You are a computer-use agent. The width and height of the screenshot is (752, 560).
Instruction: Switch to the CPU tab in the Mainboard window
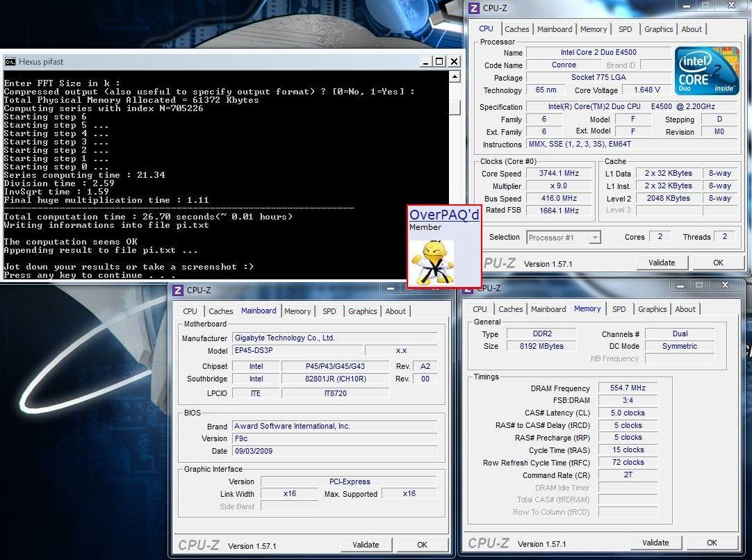(190, 311)
